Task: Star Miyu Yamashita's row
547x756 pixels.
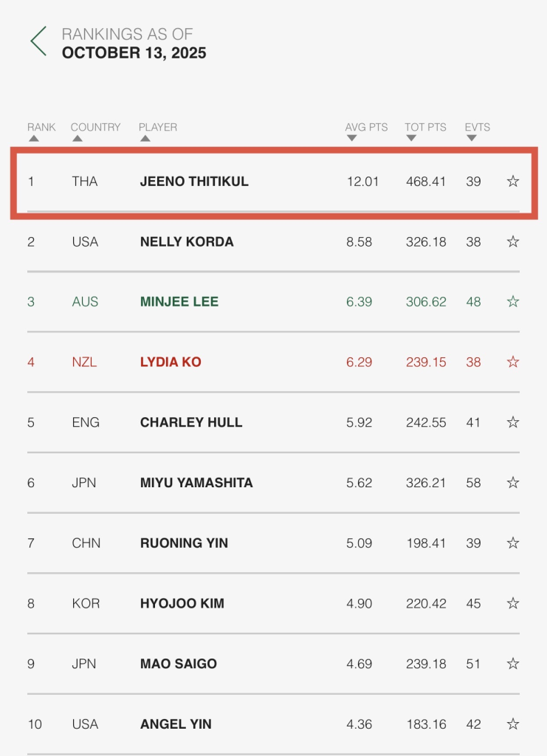Action: point(513,483)
